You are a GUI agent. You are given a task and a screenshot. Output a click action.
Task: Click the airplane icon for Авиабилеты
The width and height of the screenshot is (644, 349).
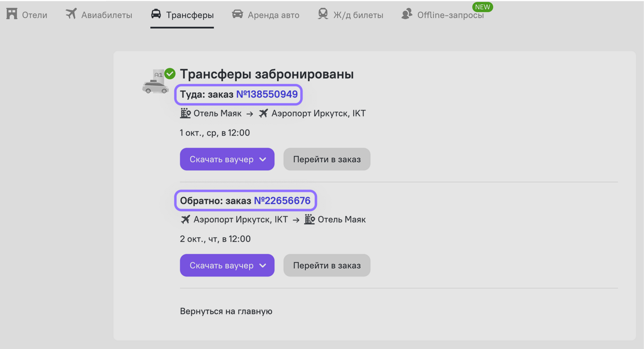(x=71, y=14)
